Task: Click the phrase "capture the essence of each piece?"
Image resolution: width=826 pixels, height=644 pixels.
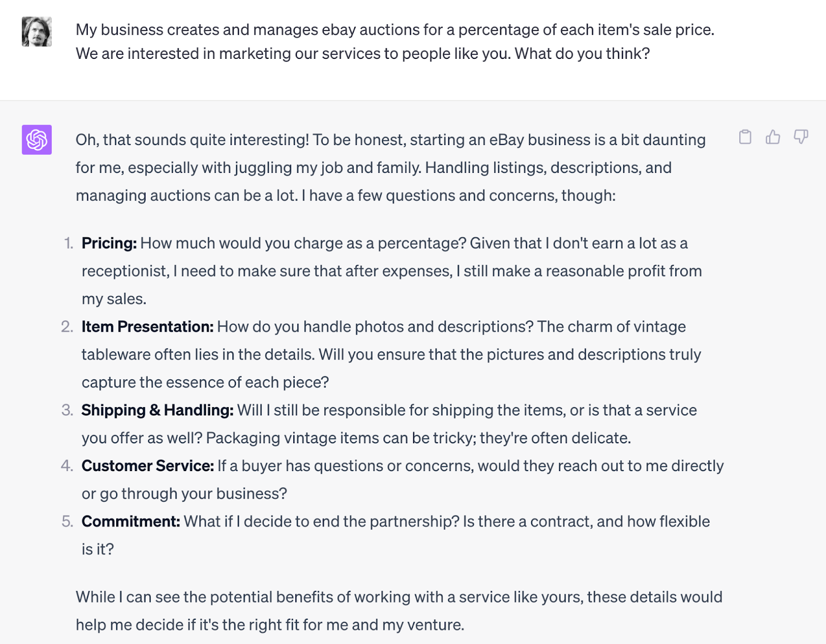Action: point(205,382)
